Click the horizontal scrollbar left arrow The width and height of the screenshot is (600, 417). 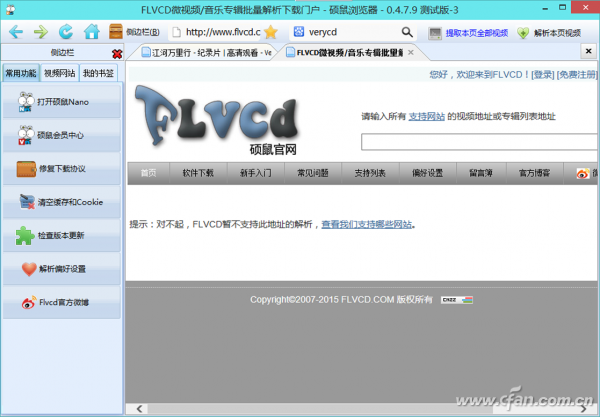coord(139,409)
